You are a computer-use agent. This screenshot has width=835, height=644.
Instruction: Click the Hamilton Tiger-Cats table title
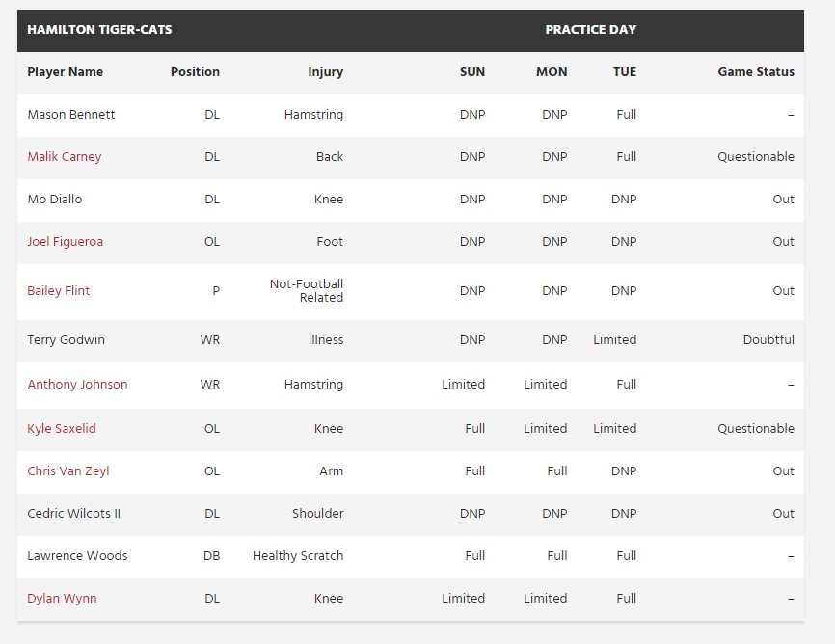(x=99, y=30)
